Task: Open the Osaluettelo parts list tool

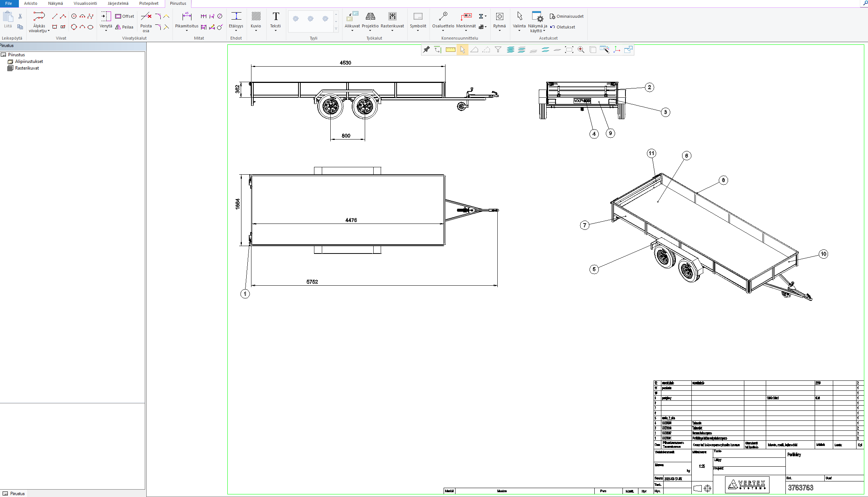Action: click(x=443, y=17)
